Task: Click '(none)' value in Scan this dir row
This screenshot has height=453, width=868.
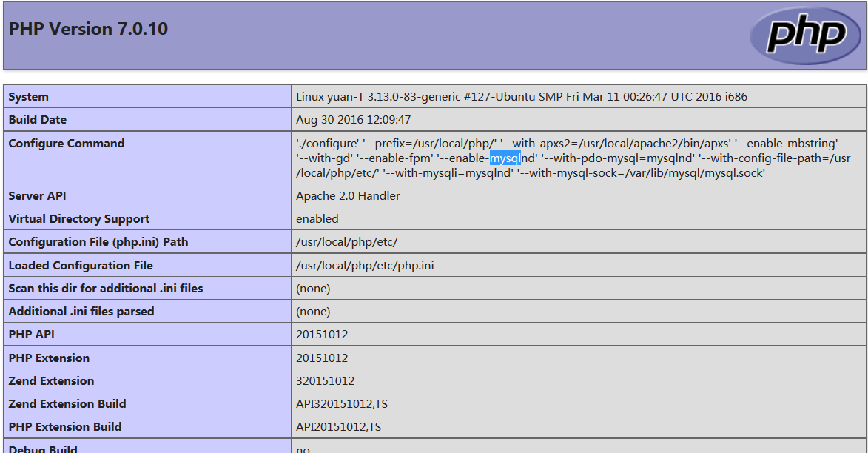Action: [313, 289]
